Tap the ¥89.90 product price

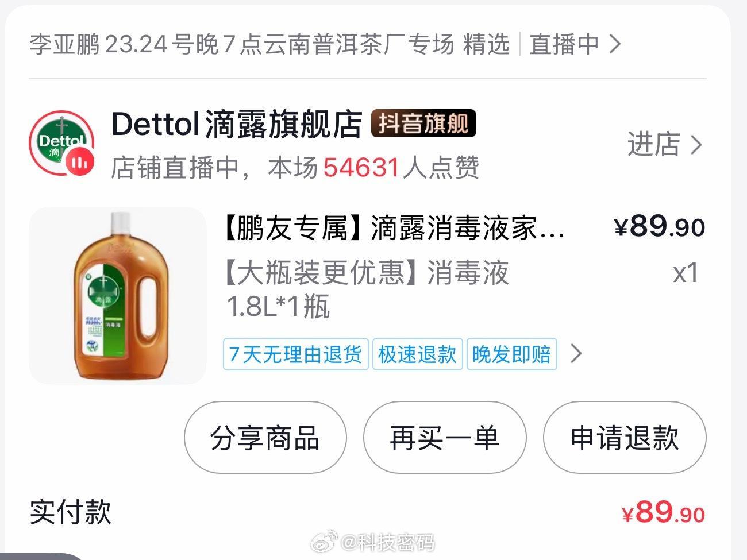(x=660, y=226)
